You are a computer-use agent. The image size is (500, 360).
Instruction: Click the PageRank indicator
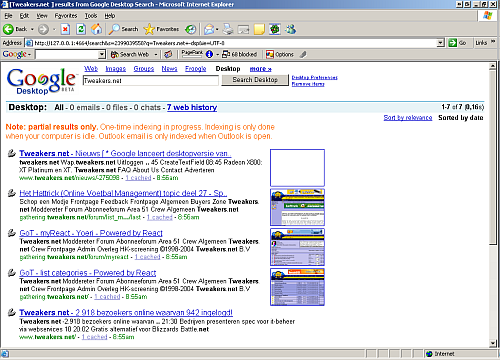[192, 54]
